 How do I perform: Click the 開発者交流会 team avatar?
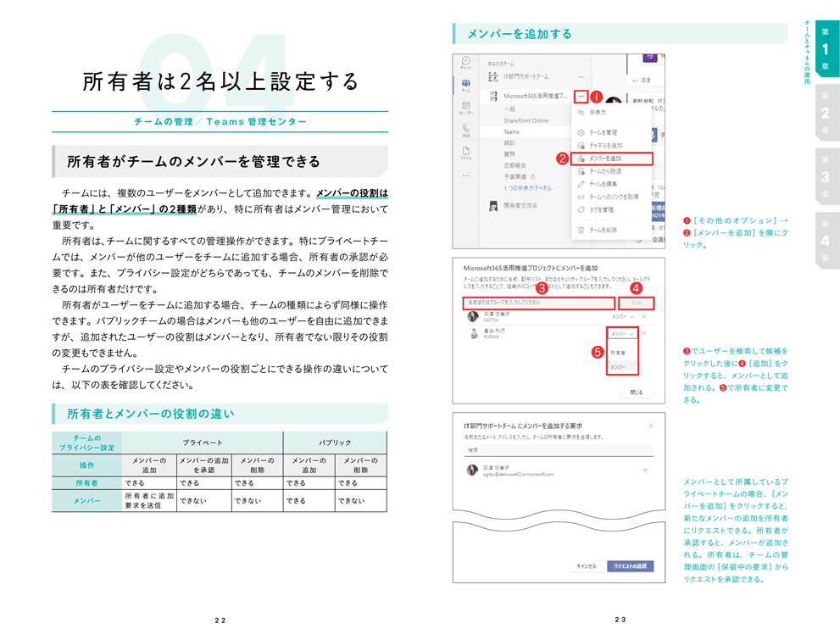[493, 205]
